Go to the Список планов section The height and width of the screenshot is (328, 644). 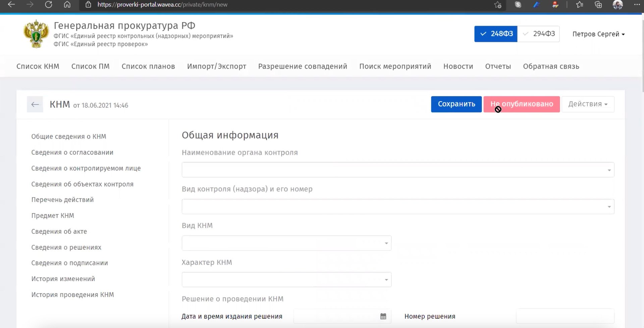coord(148,66)
